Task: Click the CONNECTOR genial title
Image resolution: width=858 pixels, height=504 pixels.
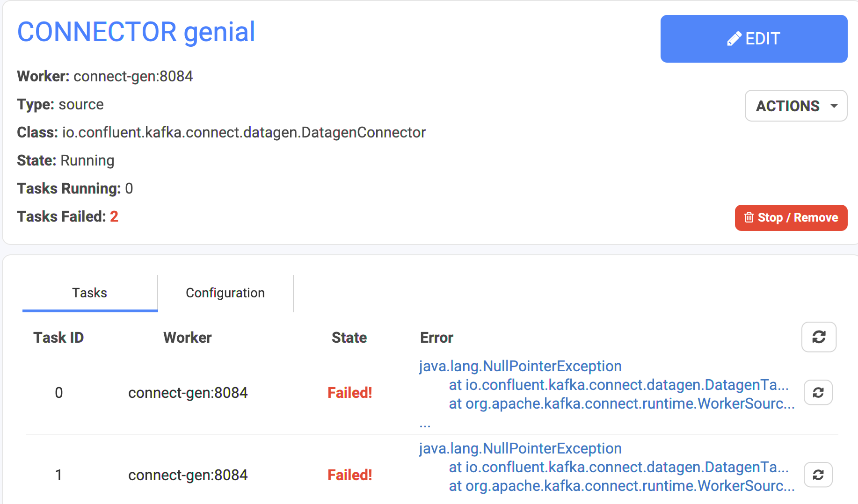Action: tap(136, 32)
